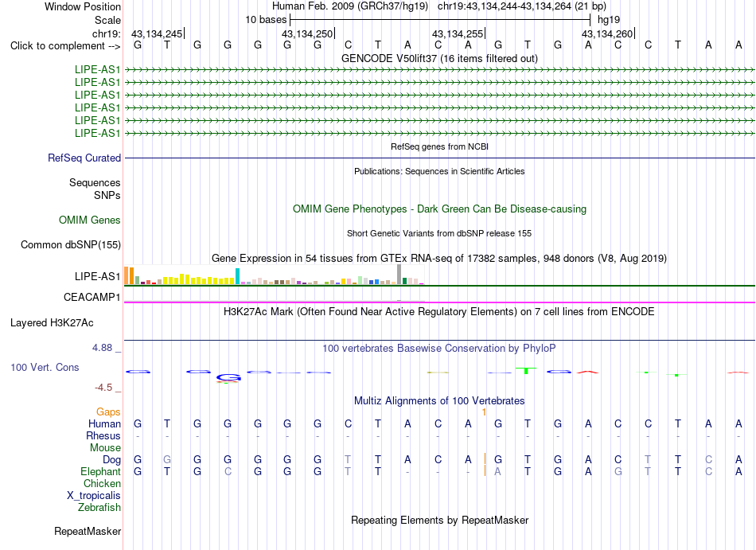Click the 'Layered H3K27Ac' track label
The width and height of the screenshot is (756, 550).
(52, 323)
